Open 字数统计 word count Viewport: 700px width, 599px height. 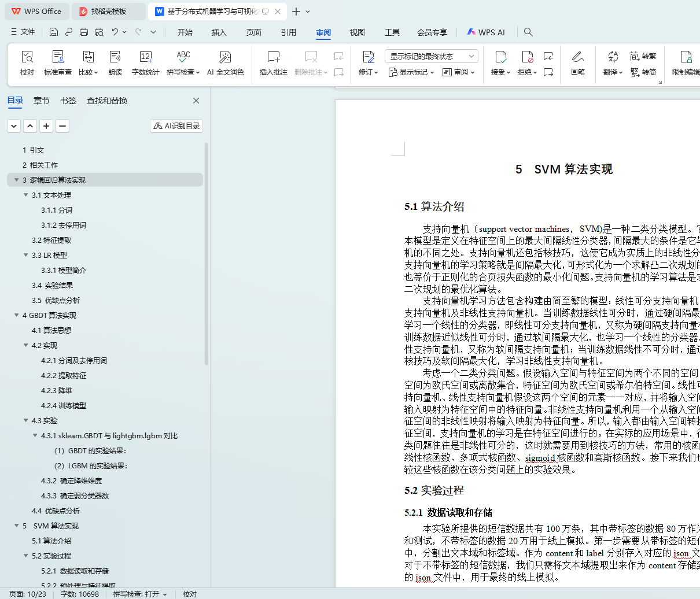(x=145, y=62)
